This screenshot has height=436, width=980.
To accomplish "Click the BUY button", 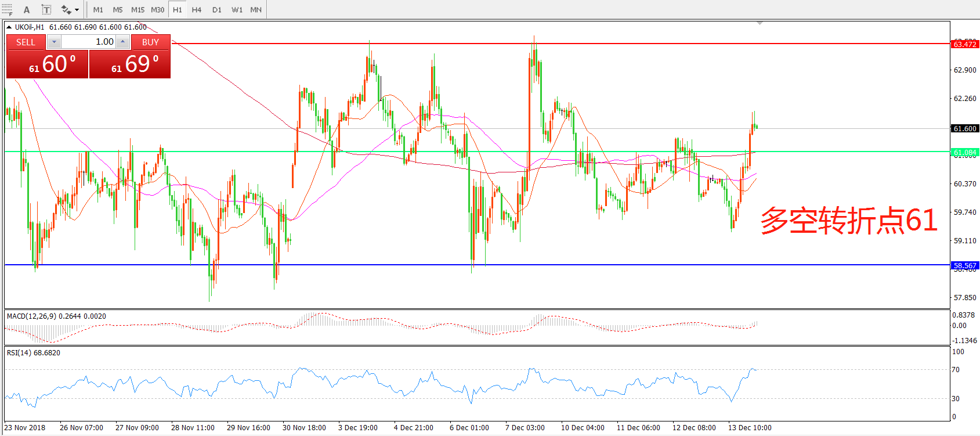I will [150, 42].
